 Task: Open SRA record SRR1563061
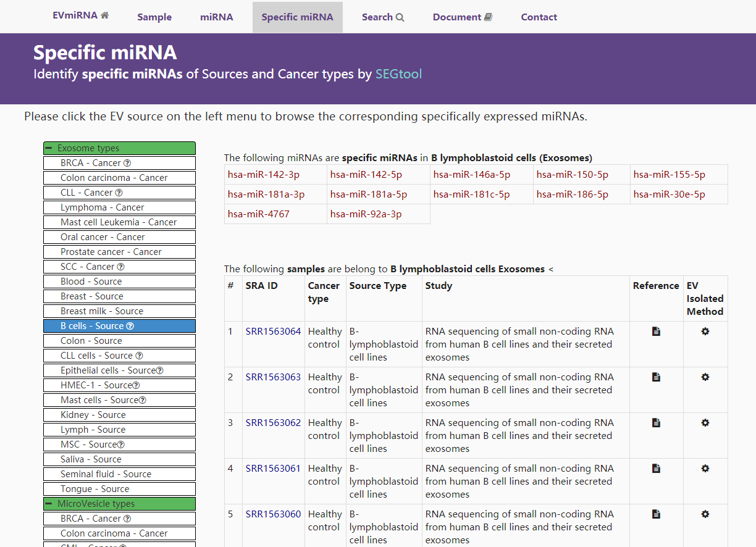(x=273, y=469)
